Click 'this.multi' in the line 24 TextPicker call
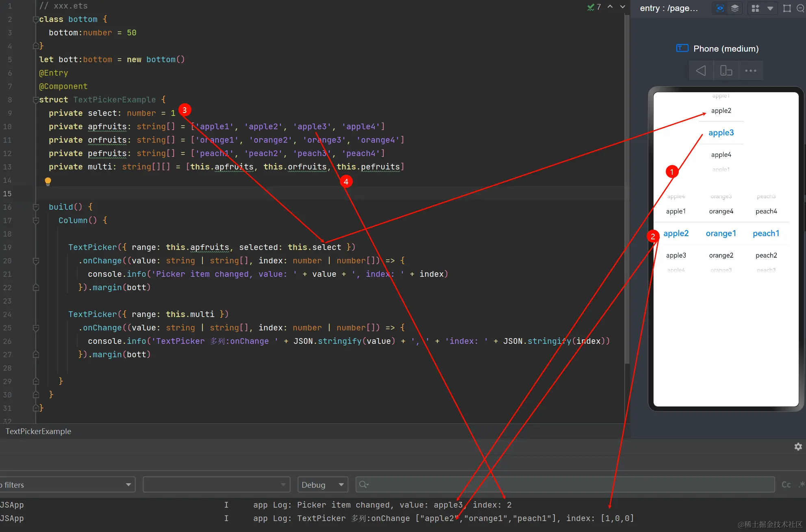This screenshot has height=532, width=806. pyautogui.click(x=190, y=315)
